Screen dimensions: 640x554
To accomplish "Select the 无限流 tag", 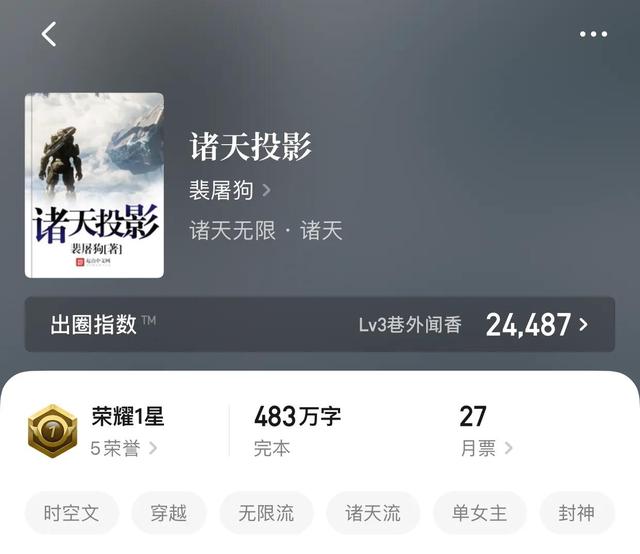I will 266,513.
